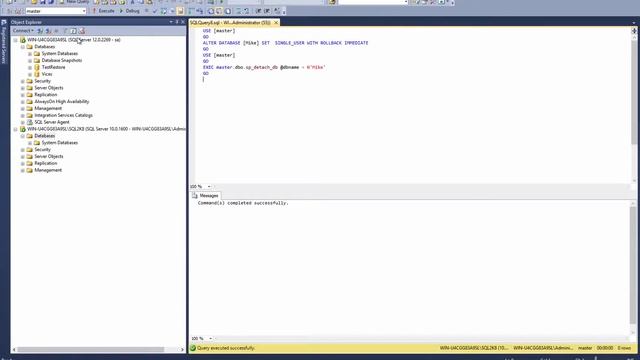
Task: Click the Auto Hide pin on Object Explorer
Action: (177, 22)
